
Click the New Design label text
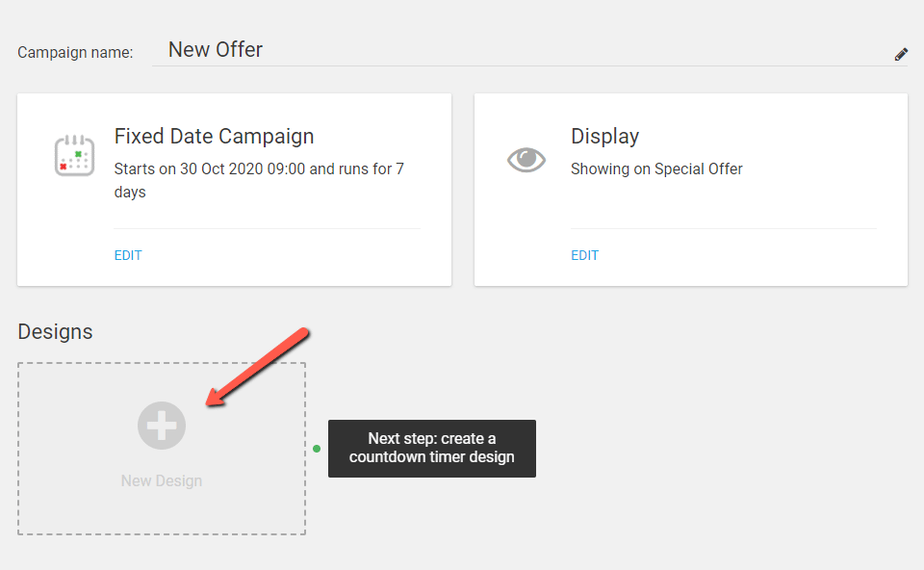162,481
